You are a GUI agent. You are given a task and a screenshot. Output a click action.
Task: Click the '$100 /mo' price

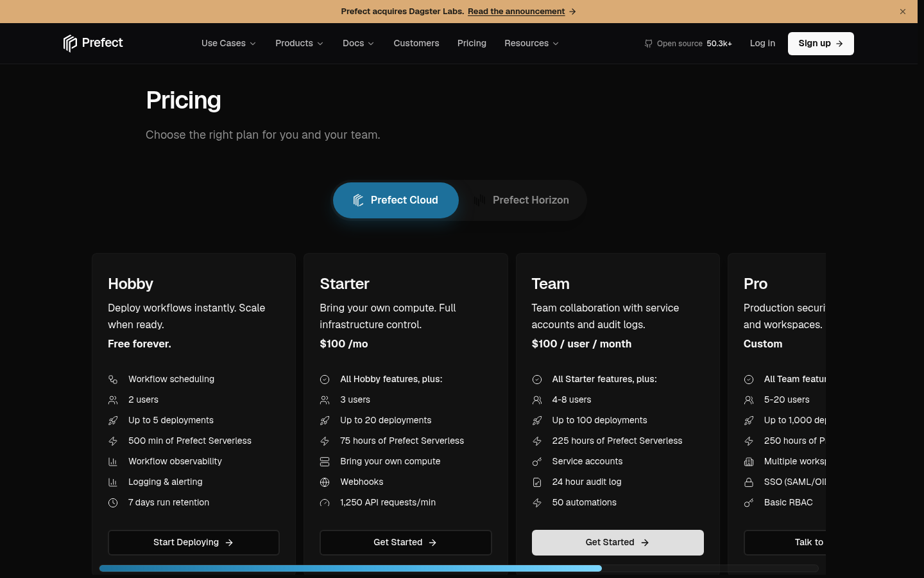click(344, 344)
